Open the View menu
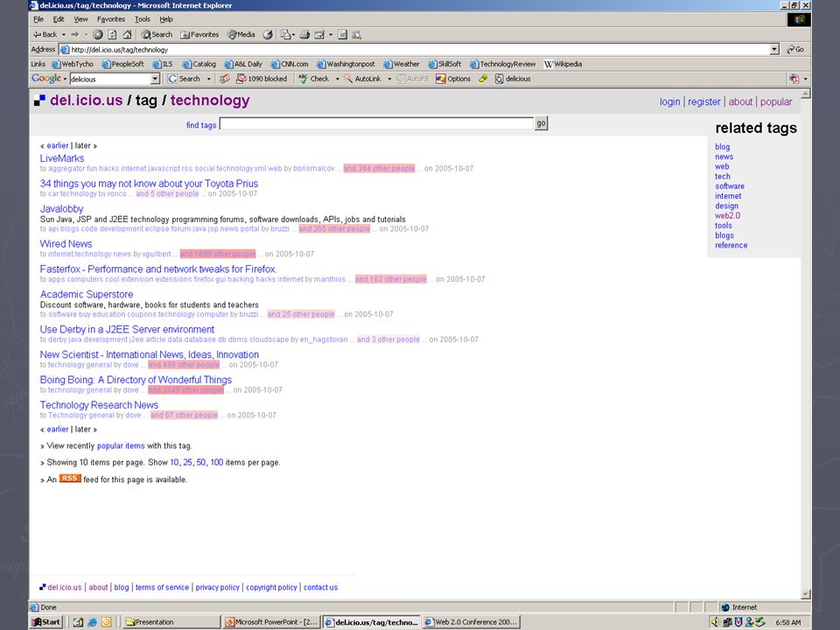Image resolution: width=840 pixels, height=630 pixels. pos(80,19)
